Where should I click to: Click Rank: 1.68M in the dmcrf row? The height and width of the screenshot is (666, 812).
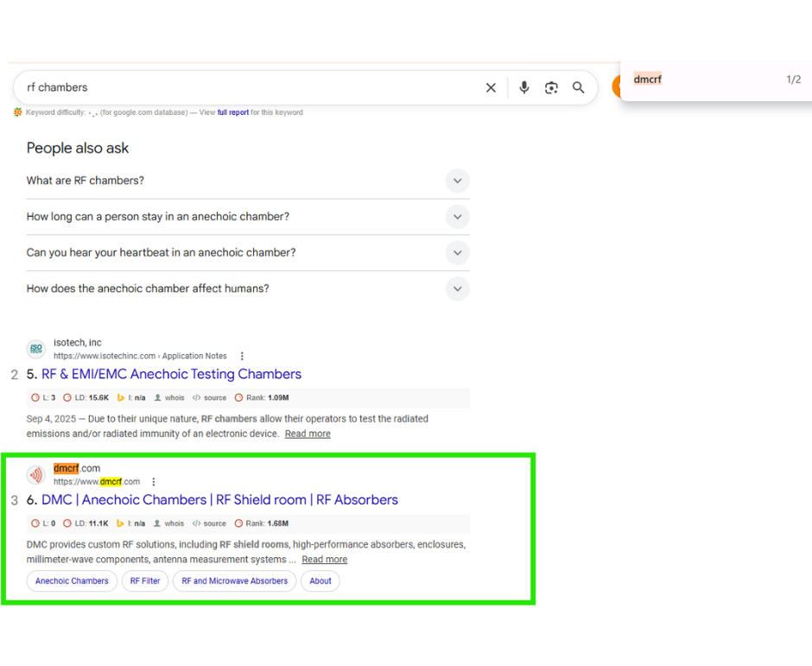click(x=262, y=523)
